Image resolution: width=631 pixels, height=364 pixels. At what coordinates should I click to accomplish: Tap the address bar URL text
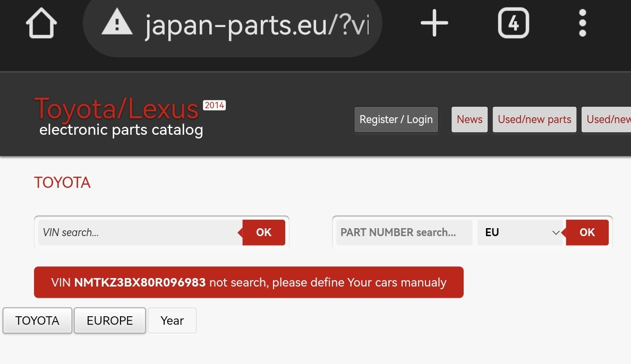pos(256,25)
